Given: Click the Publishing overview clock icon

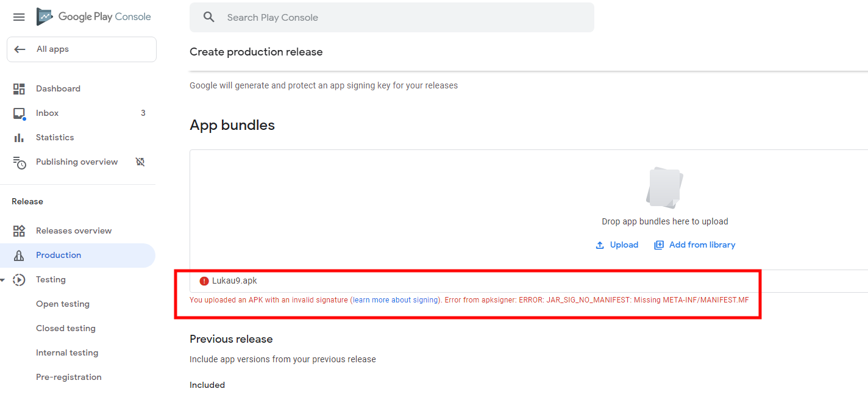Looking at the screenshot, I should pos(20,162).
